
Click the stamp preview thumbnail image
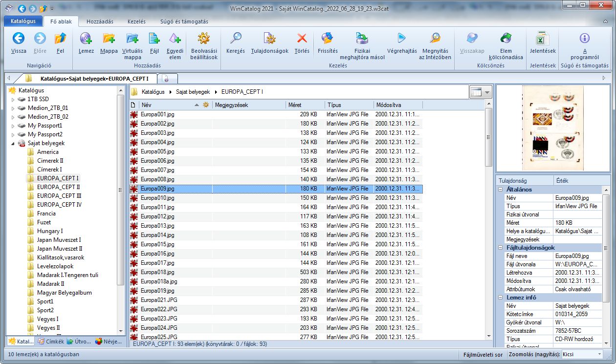553,128
